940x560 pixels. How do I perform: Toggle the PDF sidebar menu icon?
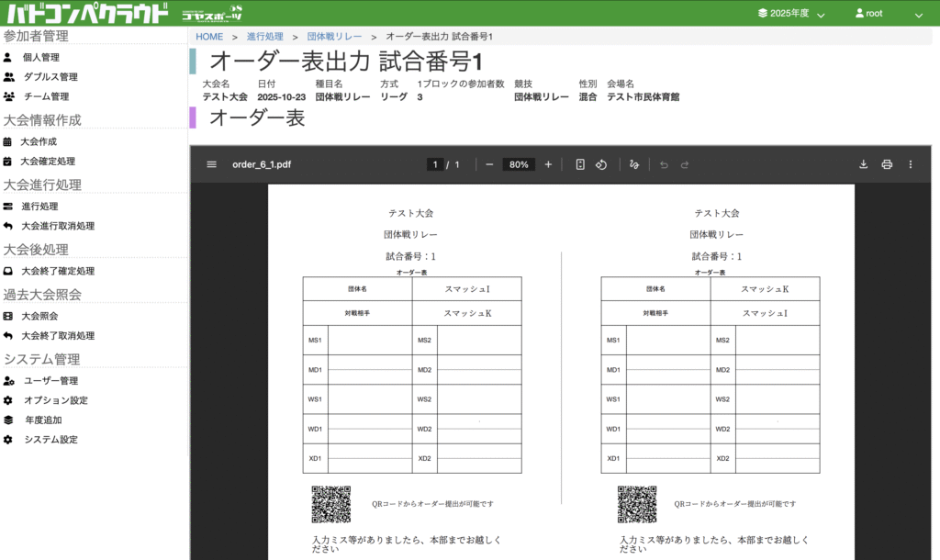point(212,164)
